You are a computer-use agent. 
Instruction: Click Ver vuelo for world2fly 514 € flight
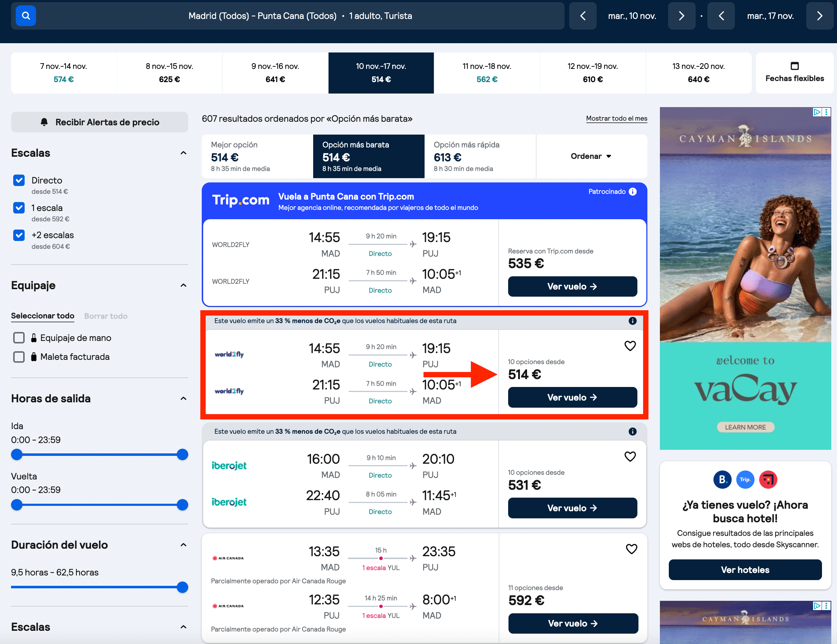tap(572, 397)
